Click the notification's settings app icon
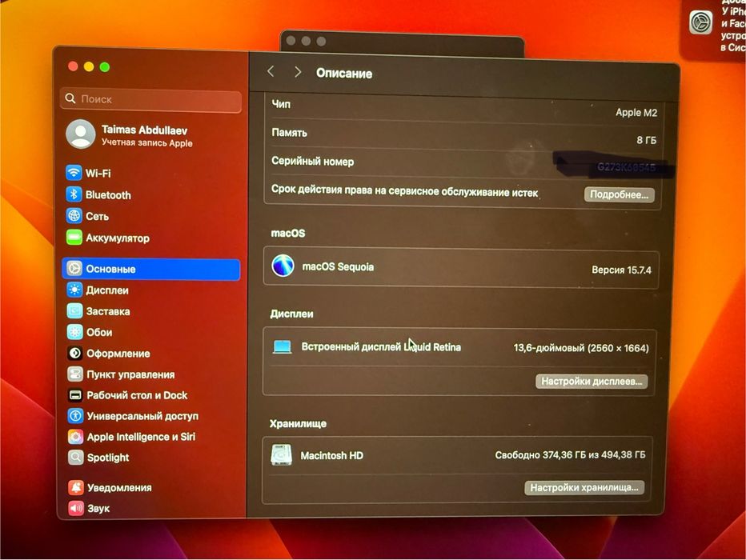The image size is (746, 560). pos(701,23)
